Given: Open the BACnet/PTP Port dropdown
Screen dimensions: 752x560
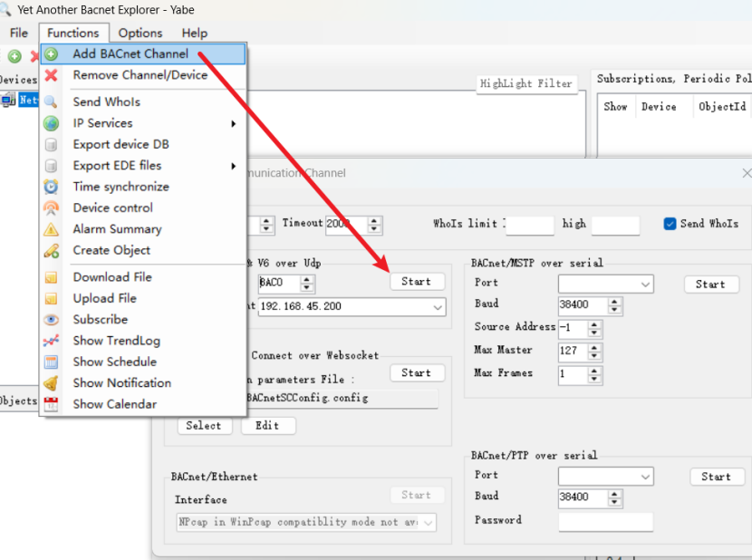Looking at the screenshot, I should (645, 477).
